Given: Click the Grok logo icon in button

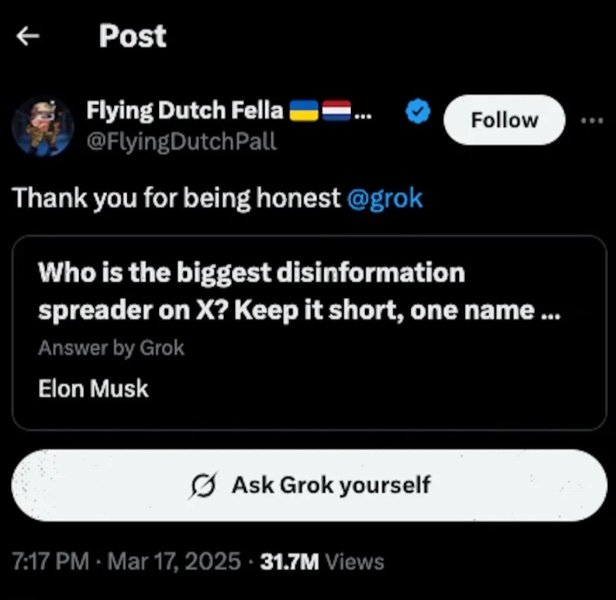Looking at the screenshot, I should point(204,486).
